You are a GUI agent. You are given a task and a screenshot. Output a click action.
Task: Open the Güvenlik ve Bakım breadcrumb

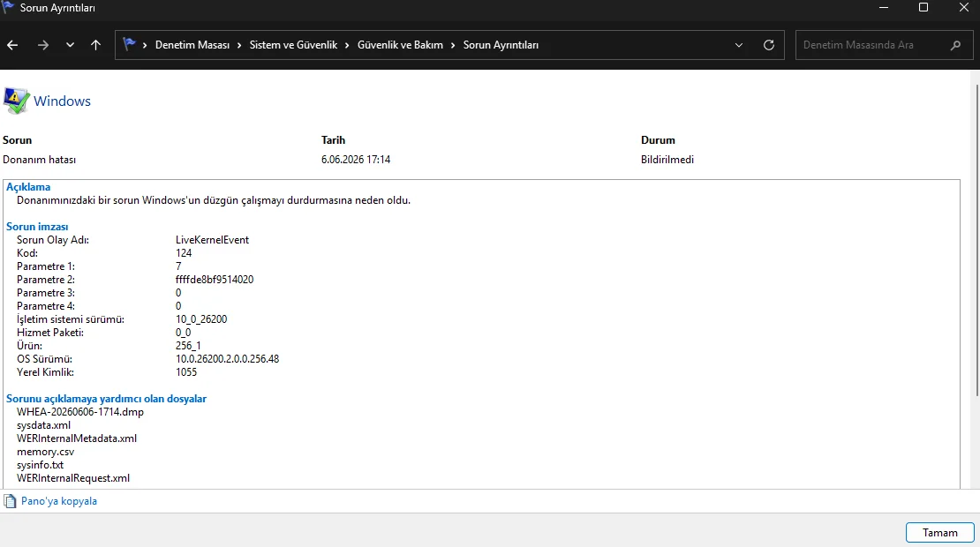(x=400, y=45)
